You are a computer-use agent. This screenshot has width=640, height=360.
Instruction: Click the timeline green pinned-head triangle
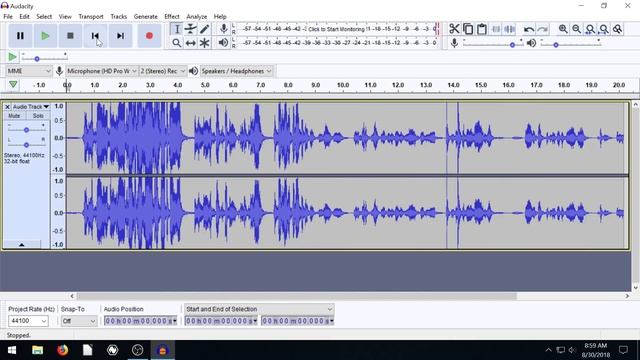[x=13, y=84]
